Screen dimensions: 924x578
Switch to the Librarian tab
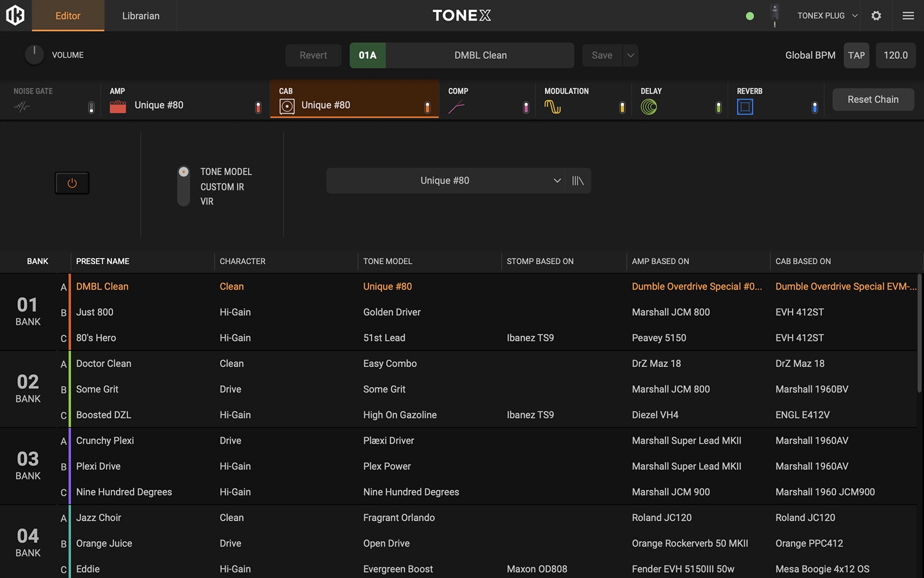[x=140, y=16]
